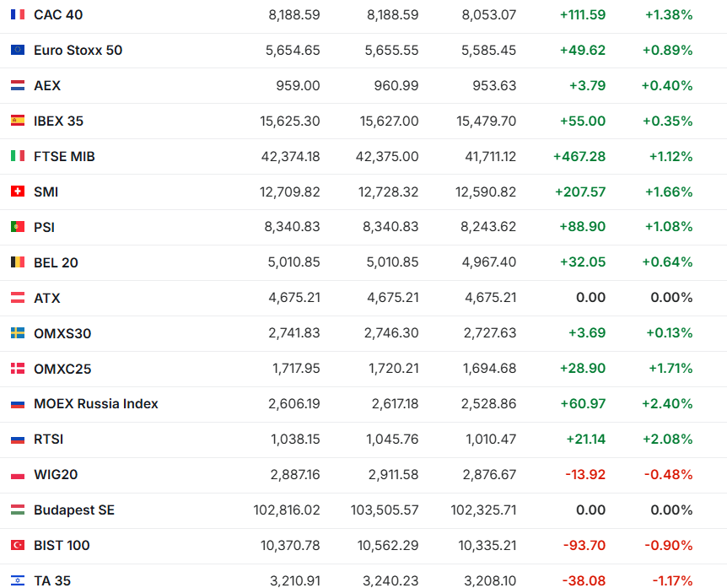Click the French flag icon beside CAC 40

click(x=18, y=14)
